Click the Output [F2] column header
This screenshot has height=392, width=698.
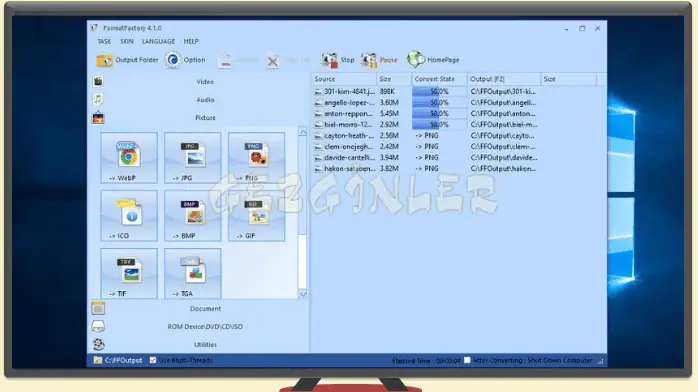(504, 79)
